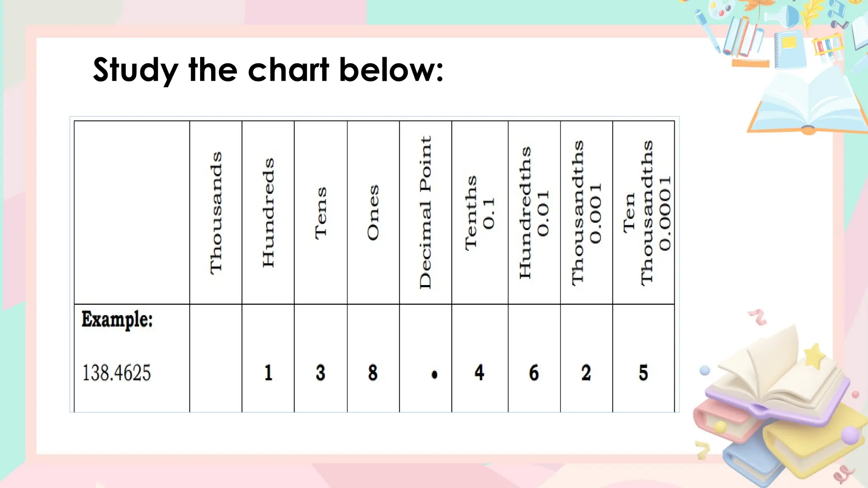This screenshot has height=488, width=868.
Task: Click digit 8 in the Ones column
Action: (x=373, y=373)
